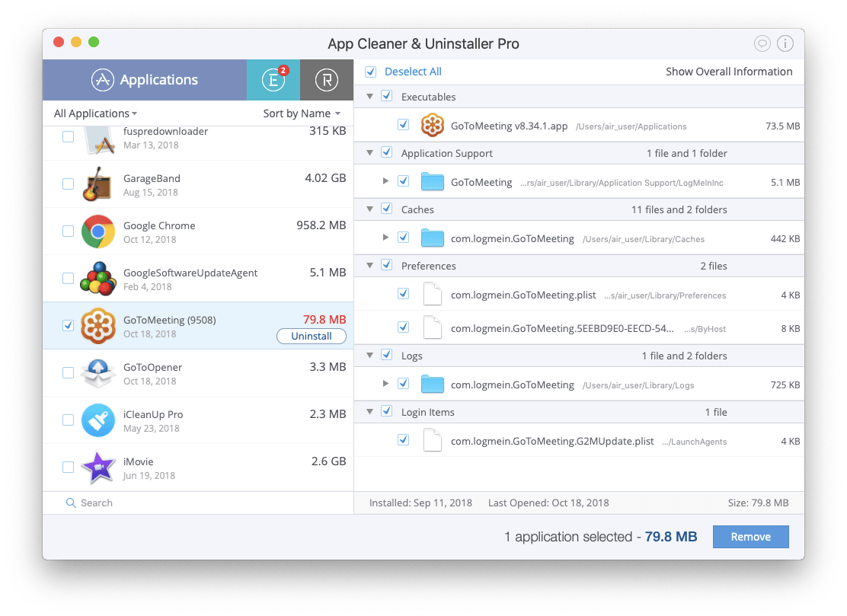This screenshot has height=616, width=847.
Task: Uncheck com.logmein.GoToMeeting.plist under Preferences
Action: tap(403, 294)
